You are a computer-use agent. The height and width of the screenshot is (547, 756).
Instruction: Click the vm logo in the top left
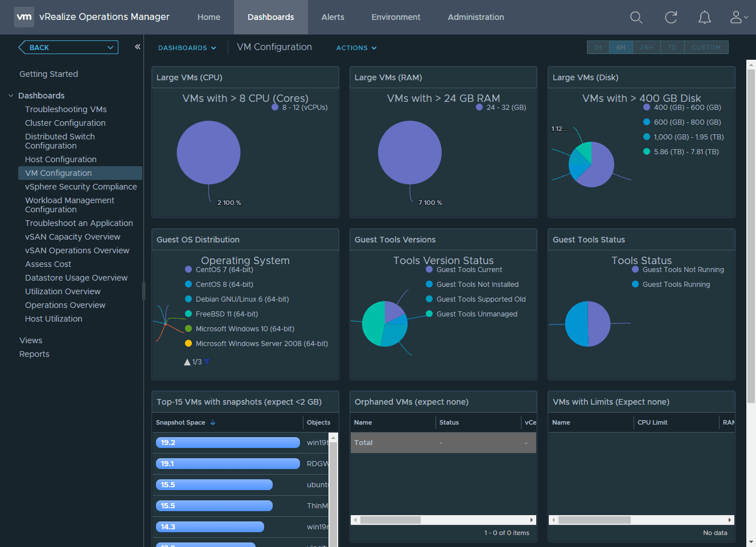click(24, 17)
